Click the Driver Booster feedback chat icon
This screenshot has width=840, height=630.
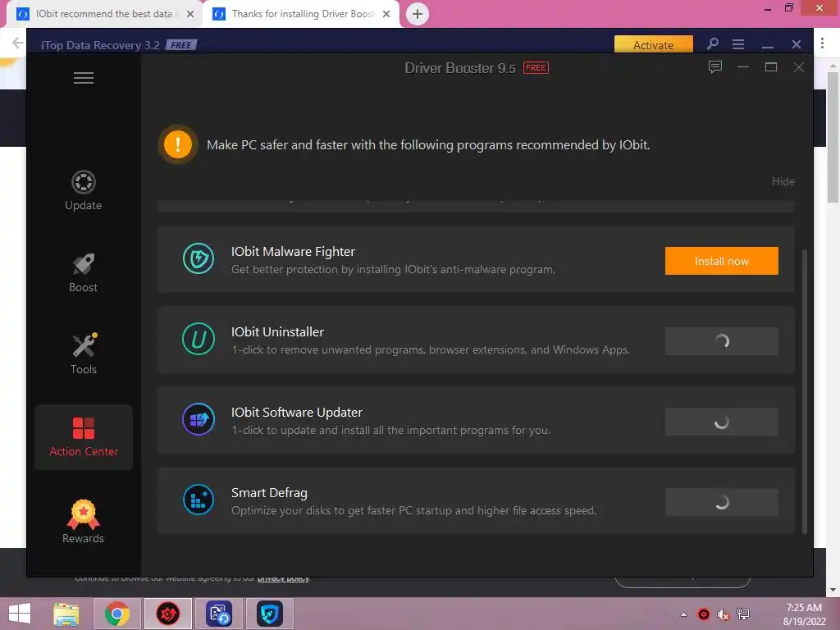(x=715, y=67)
